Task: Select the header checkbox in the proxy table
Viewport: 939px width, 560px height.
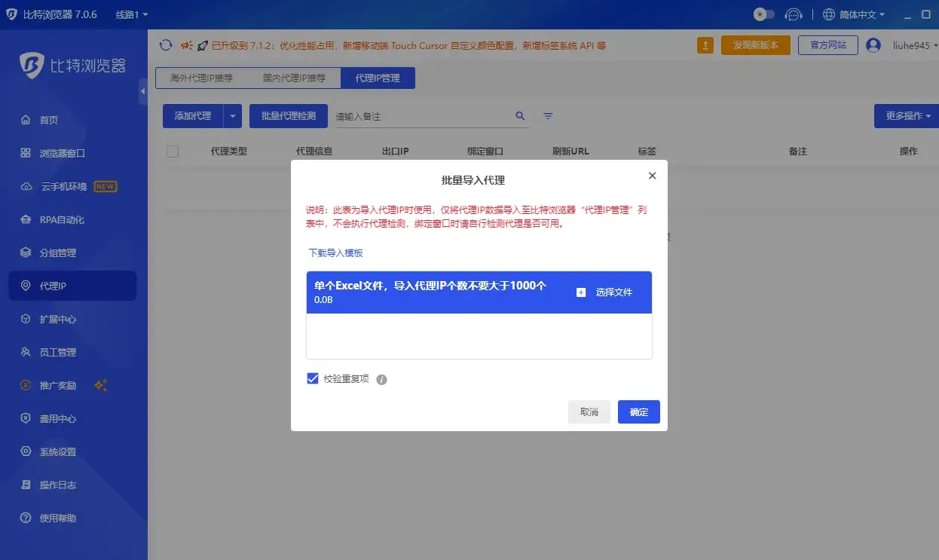Action: 172,151
